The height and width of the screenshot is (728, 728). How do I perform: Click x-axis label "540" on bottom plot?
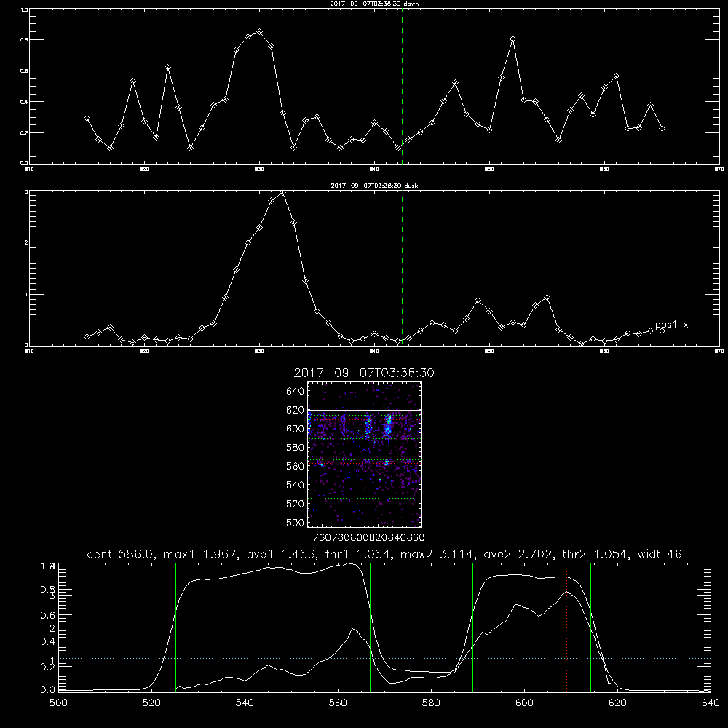(245, 703)
